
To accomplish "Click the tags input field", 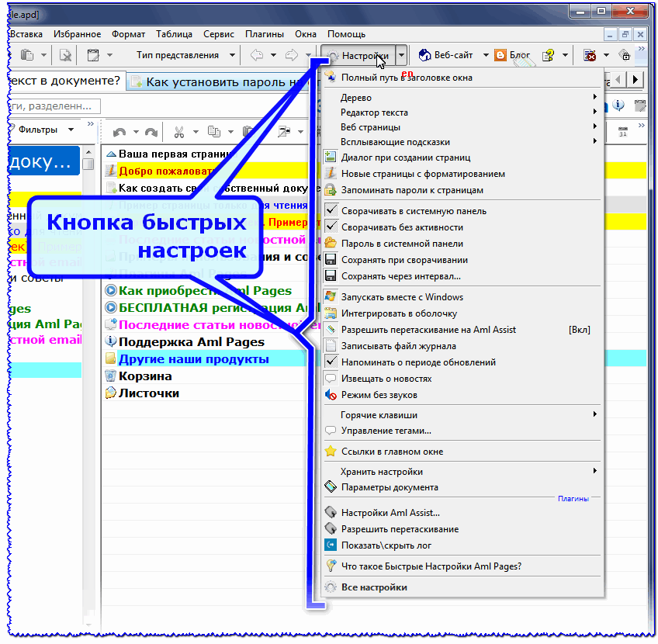I will point(54,106).
